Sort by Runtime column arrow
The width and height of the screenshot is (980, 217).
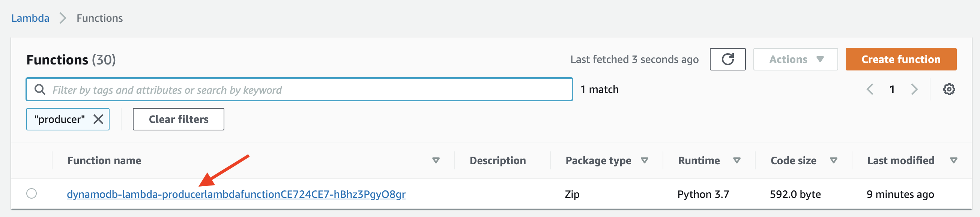[737, 161]
